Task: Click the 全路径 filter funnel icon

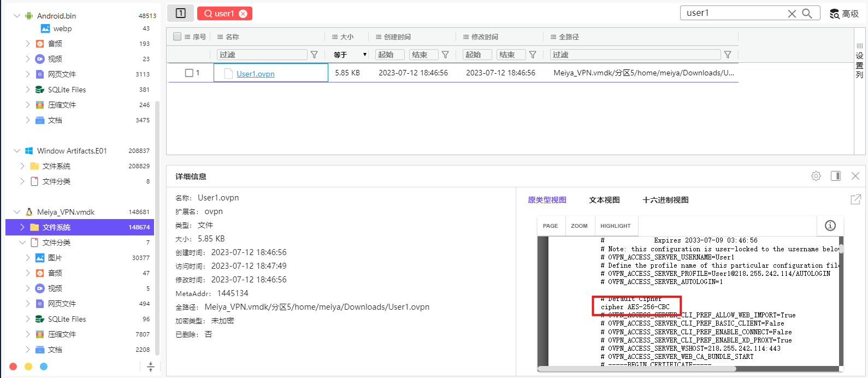Action: click(728, 55)
